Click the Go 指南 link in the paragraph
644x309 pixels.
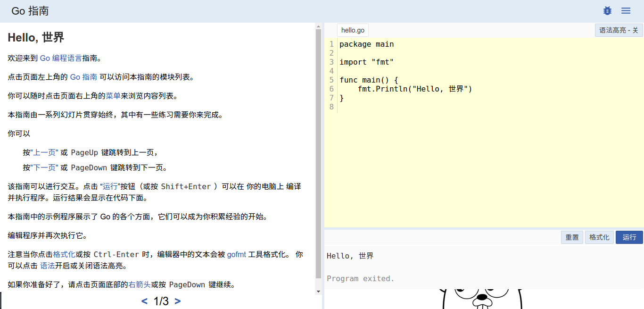point(83,77)
